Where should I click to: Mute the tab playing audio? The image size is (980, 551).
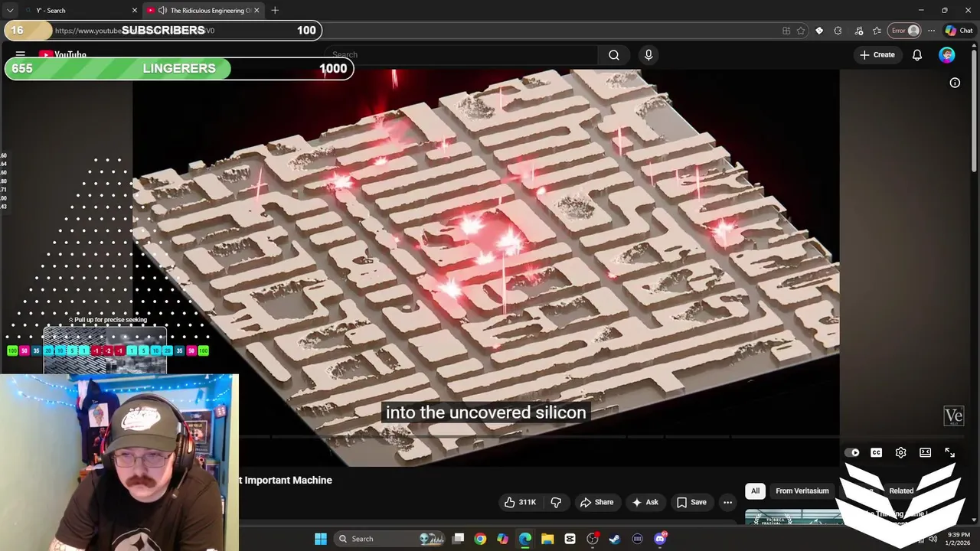point(162,10)
